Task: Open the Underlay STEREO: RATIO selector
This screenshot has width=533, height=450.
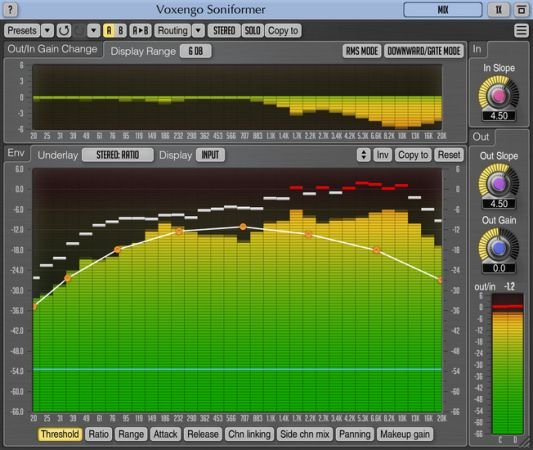Action: pyautogui.click(x=118, y=155)
